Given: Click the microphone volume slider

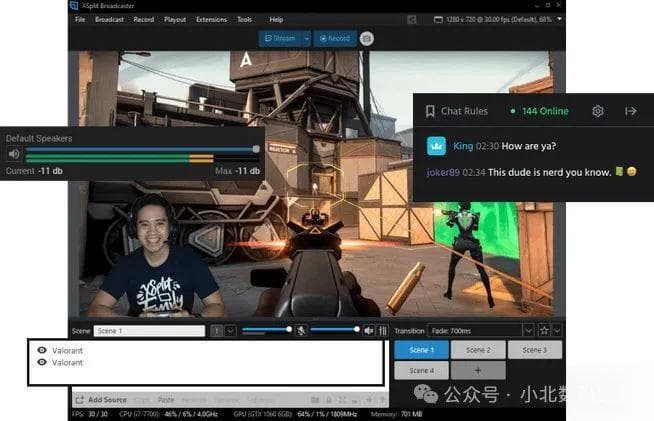Looking at the screenshot, I should 267,330.
